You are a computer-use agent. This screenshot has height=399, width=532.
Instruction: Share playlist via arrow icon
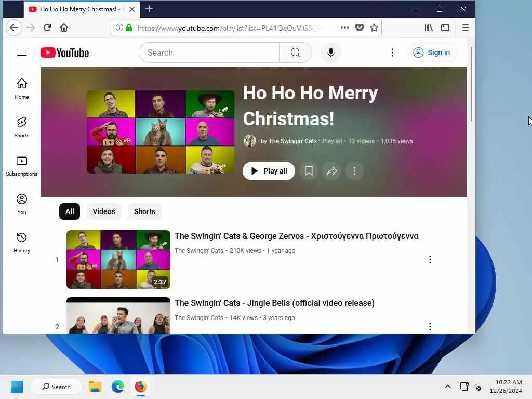tap(331, 171)
